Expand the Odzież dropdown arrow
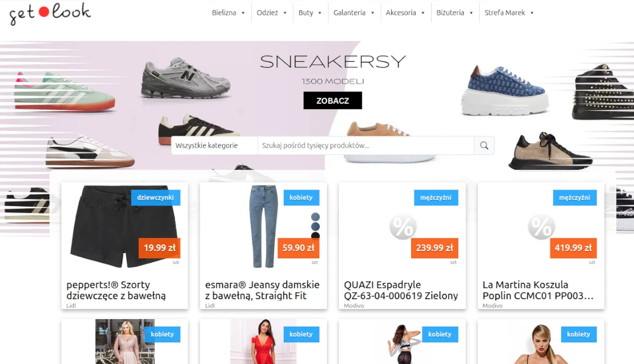The image size is (634, 364). 285,13
